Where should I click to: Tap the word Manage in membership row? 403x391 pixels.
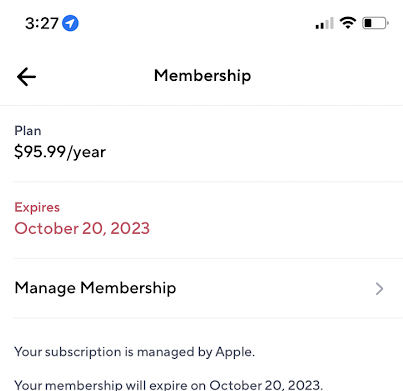pyautogui.click(x=45, y=288)
